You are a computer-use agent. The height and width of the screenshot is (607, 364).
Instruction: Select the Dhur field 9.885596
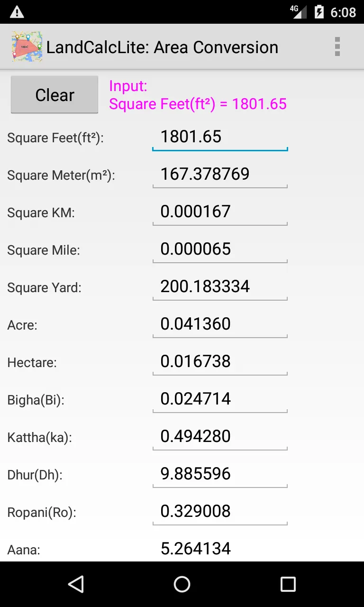(x=220, y=475)
